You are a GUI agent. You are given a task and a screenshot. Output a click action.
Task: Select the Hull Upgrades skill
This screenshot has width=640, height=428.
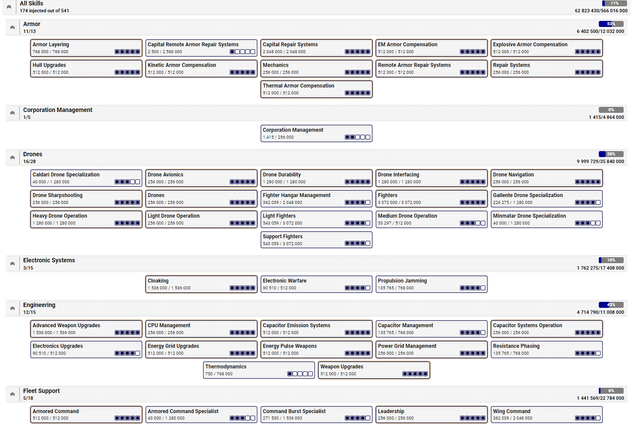pos(86,69)
